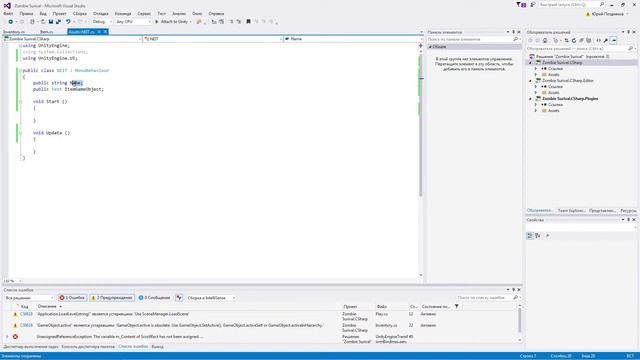The image size is (640, 360).
Task: Open the Debug configuration dropdown
Action: pyautogui.click(x=102, y=22)
